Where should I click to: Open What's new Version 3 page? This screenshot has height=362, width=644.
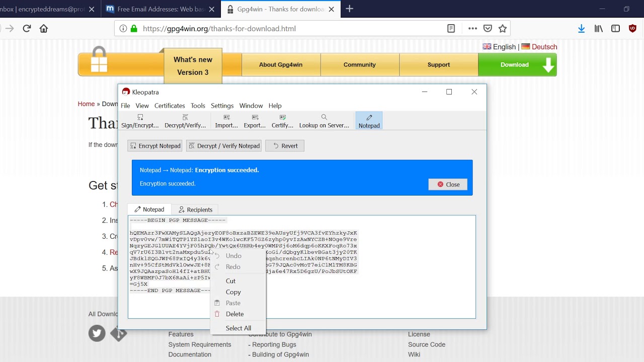click(x=193, y=66)
